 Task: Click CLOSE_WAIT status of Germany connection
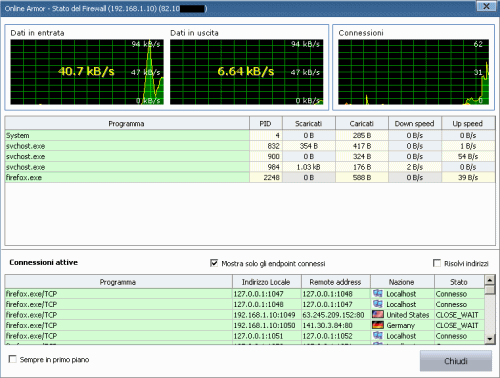(457, 325)
